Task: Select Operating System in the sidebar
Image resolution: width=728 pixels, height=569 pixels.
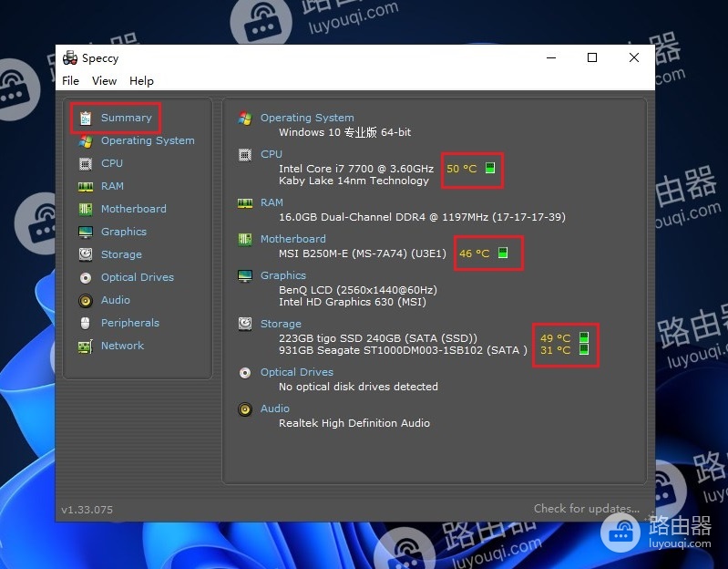Action: pos(148,140)
